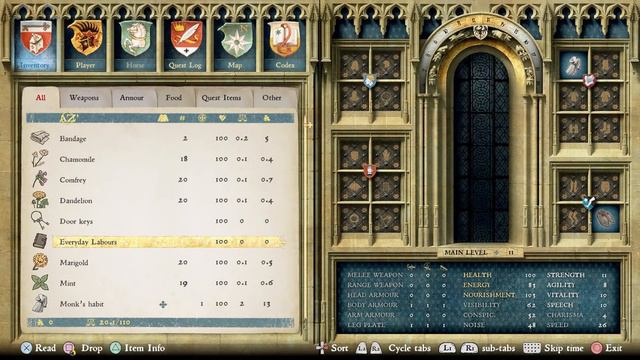Click the ENERGY stat label
640x360 pixels.
coord(476,285)
